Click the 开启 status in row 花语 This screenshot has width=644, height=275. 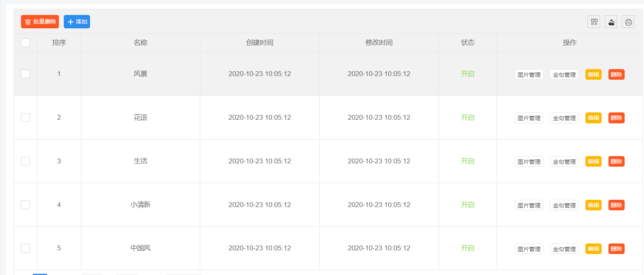coord(468,117)
